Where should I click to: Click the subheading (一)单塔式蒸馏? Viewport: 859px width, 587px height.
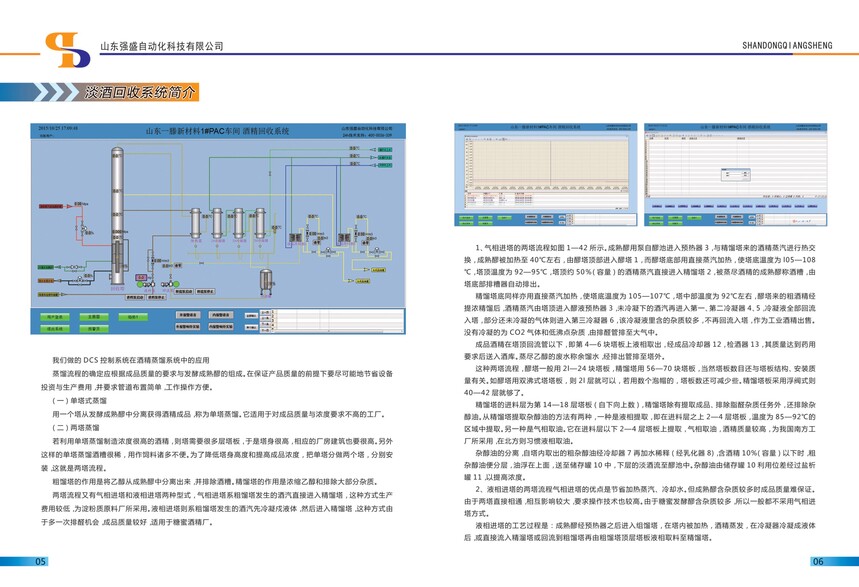(79, 401)
